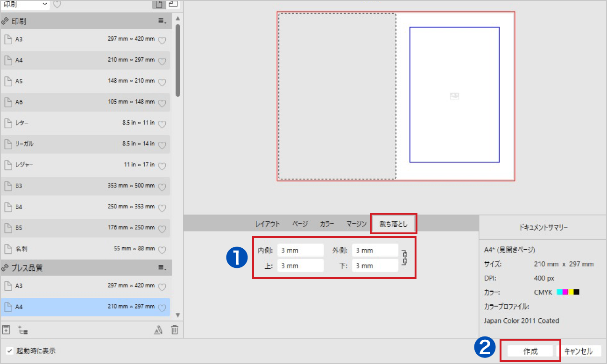The height and width of the screenshot is (364, 607).
Task: Favorite the B5 preset with its heart
Action: [162, 229]
